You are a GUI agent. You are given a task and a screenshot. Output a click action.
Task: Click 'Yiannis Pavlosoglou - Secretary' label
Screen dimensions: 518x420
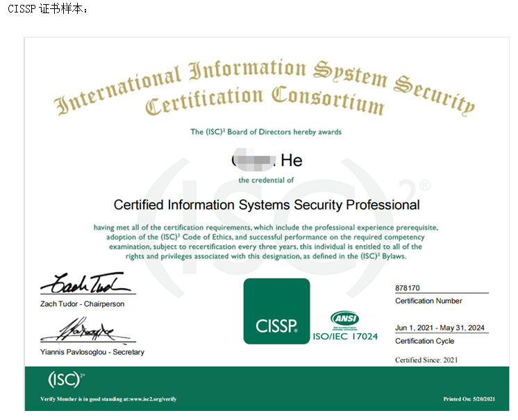(92, 352)
